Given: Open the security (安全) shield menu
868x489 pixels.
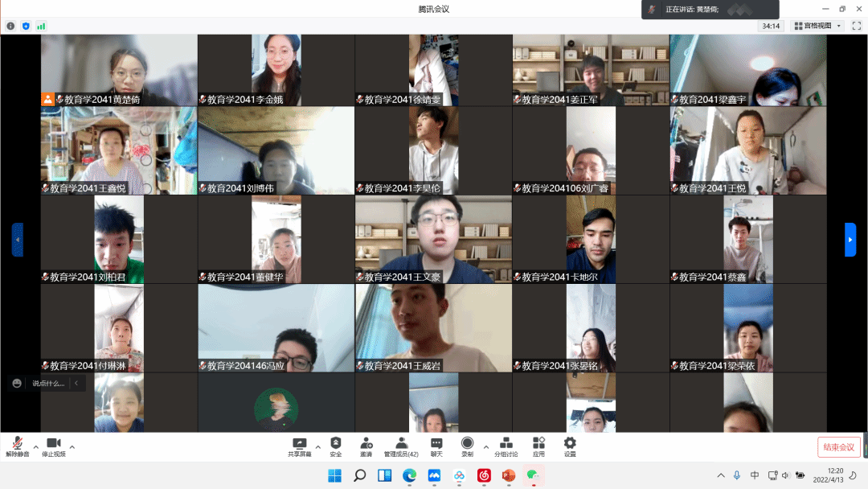Looking at the screenshot, I should [x=335, y=446].
